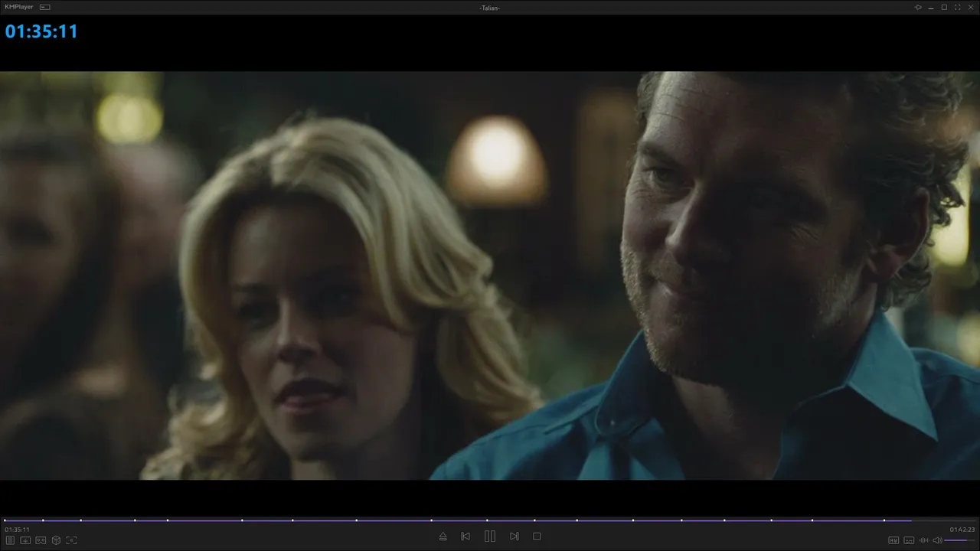
Task: Click the total duration 01:42:23
Action: (962, 530)
